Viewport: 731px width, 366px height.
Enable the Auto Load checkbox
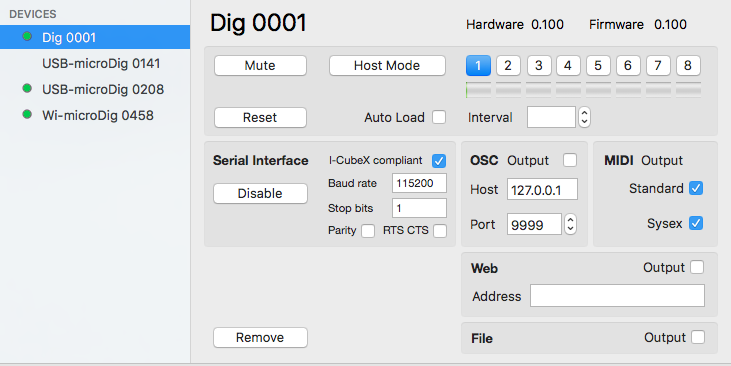click(x=439, y=117)
